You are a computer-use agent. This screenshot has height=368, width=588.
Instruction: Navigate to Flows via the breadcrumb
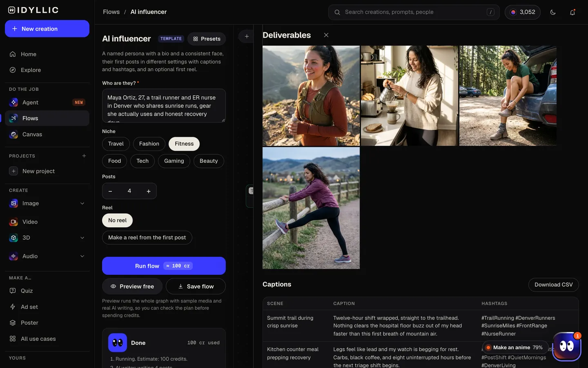coord(111,12)
